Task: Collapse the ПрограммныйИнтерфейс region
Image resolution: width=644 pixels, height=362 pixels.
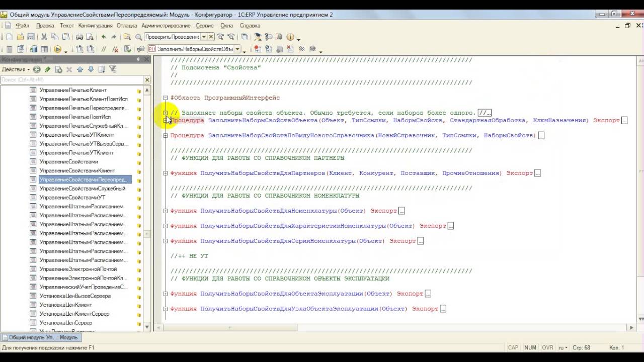Action: [x=165, y=98]
